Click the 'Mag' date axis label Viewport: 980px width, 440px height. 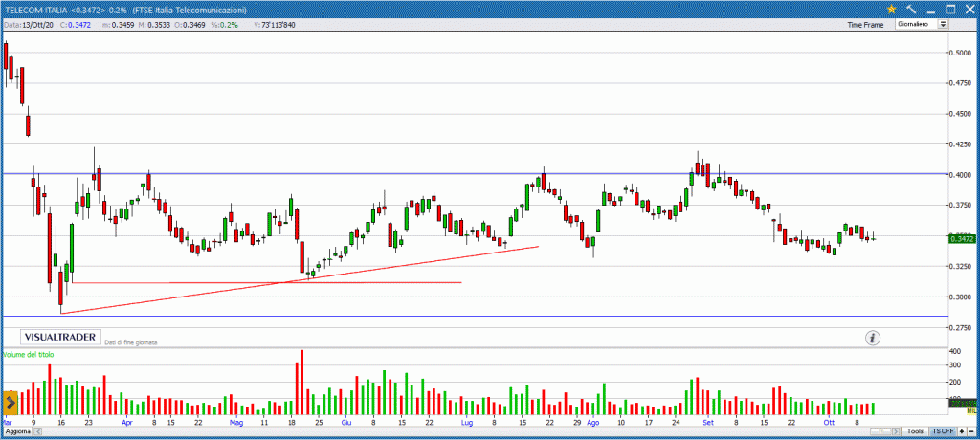pyautogui.click(x=236, y=423)
